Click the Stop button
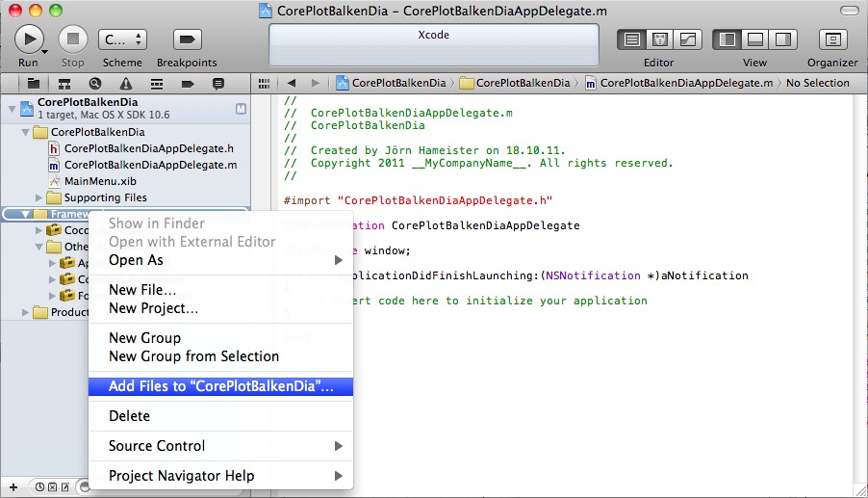Screen dimensions: 868x498 72,39
